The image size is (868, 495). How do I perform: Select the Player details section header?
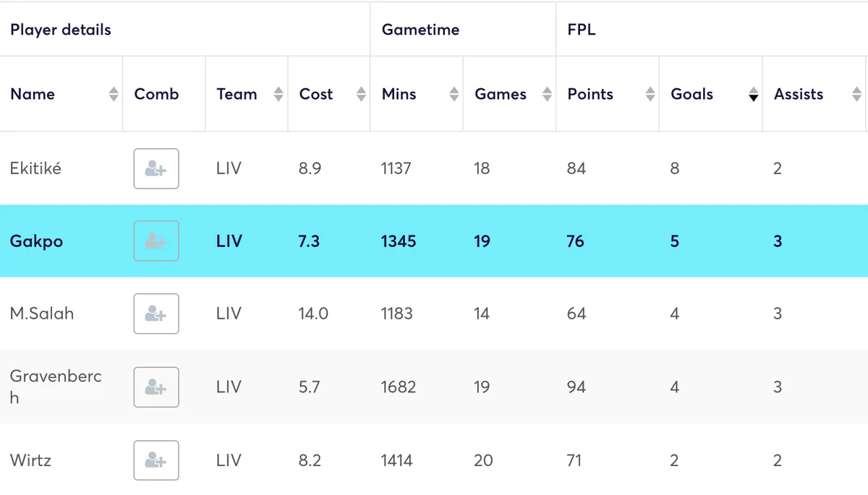point(60,30)
